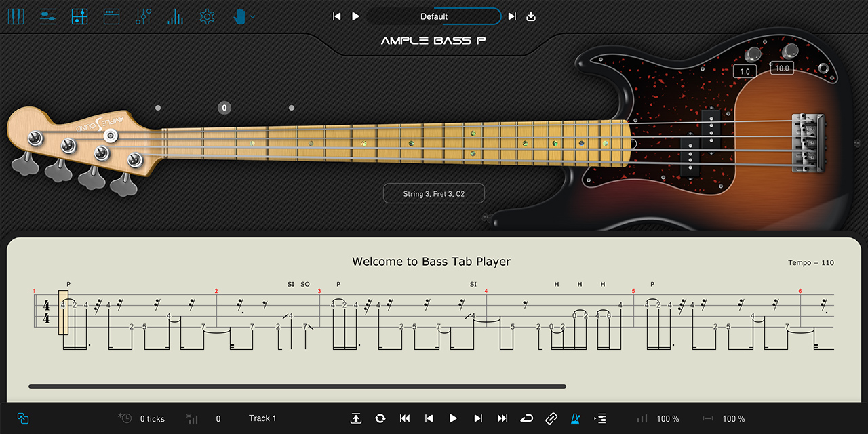Go to next preset
The height and width of the screenshot is (434, 868).
click(x=512, y=16)
